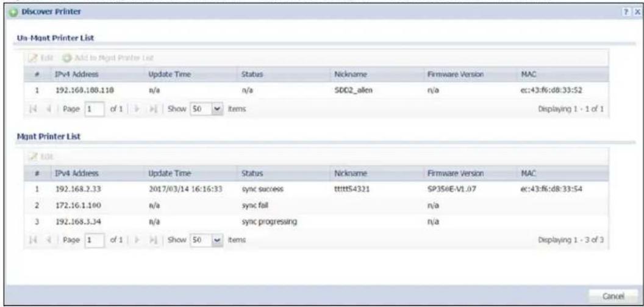This screenshot has height=307, width=644.
Task: Sort Un-Mgnt list by MAC header
Action: click(562, 75)
